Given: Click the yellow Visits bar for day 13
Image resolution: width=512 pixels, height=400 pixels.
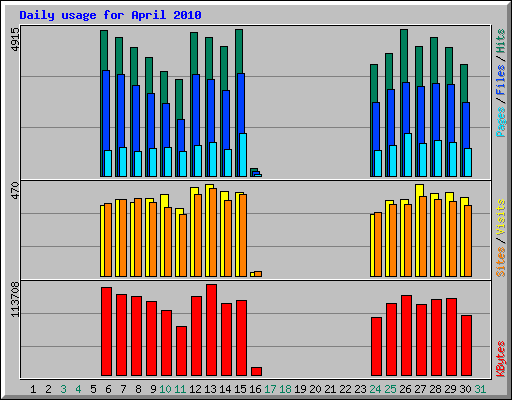Looking at the screenshot, I should click(208, 230).
